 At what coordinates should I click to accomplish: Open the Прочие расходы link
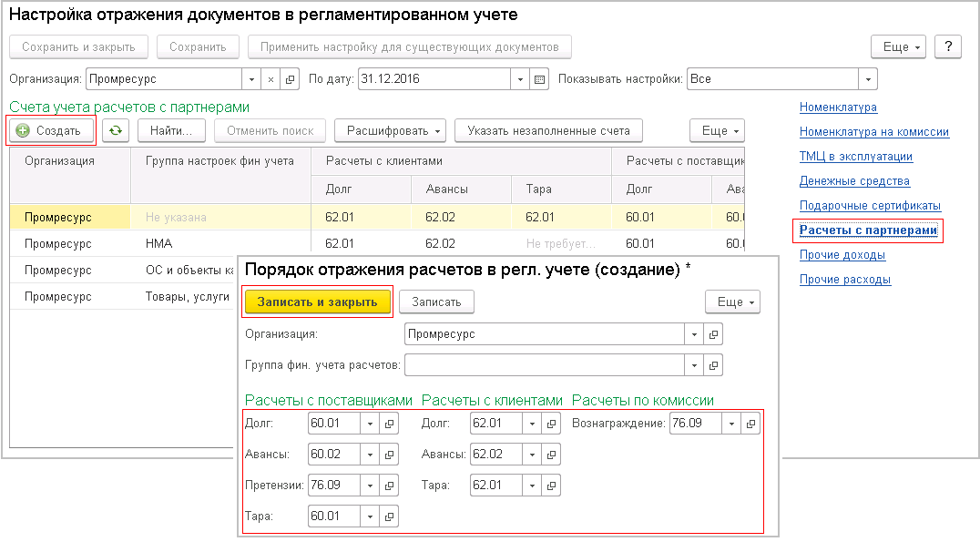845,280
